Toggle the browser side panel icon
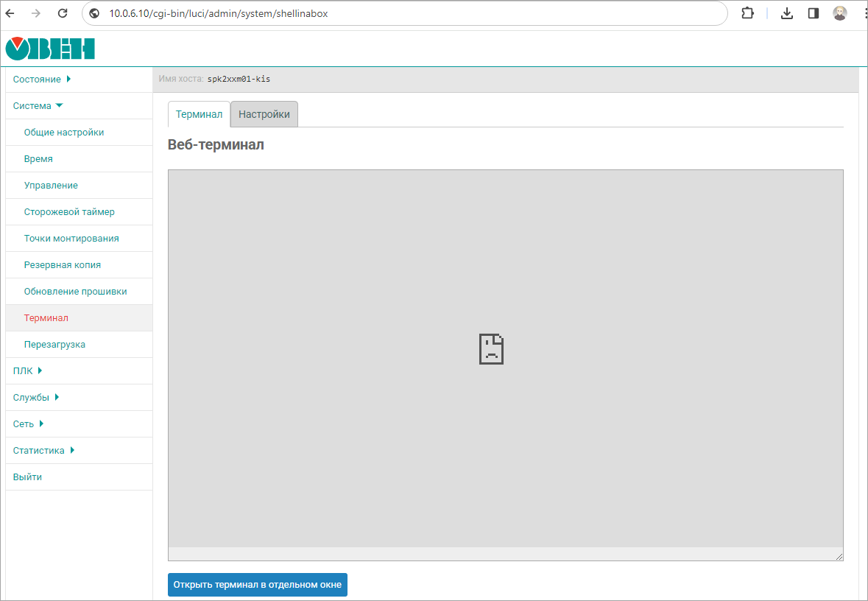 click(x=814, y=13)
